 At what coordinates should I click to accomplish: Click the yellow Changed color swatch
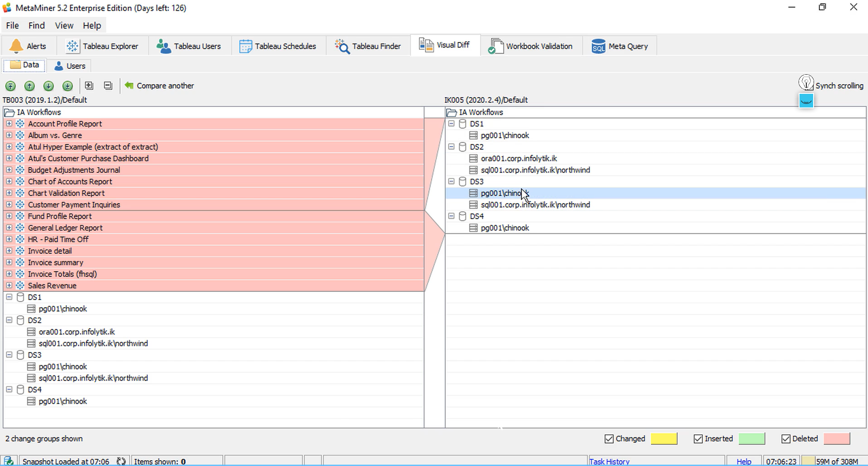coord(664,438)
